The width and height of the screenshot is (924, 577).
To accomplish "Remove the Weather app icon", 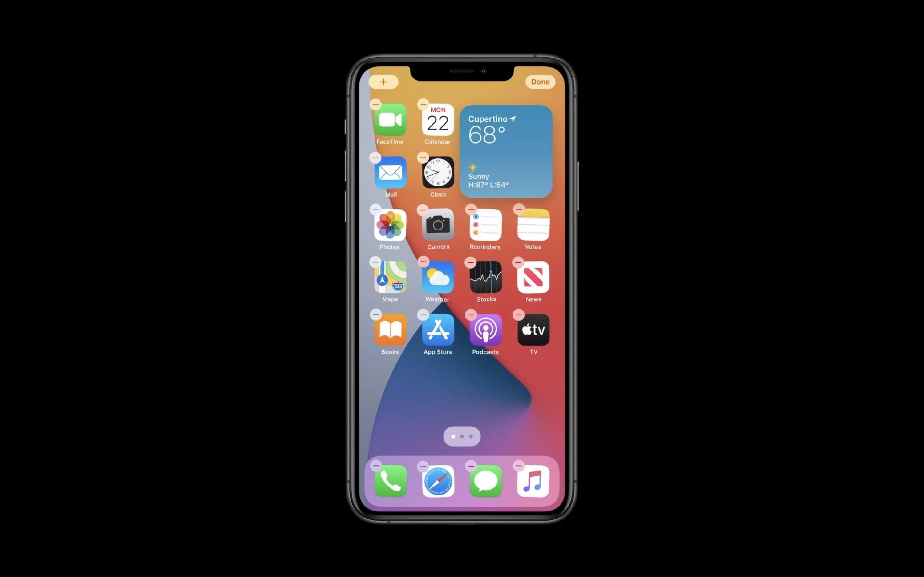I will (424, 261).
